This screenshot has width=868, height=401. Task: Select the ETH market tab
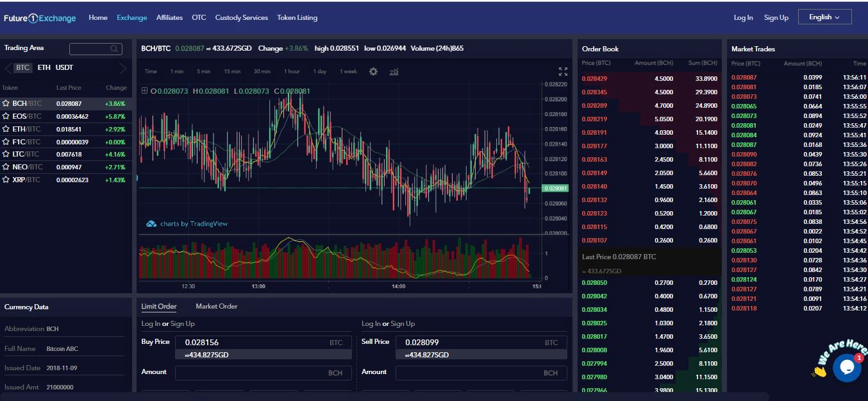[44, 67]
